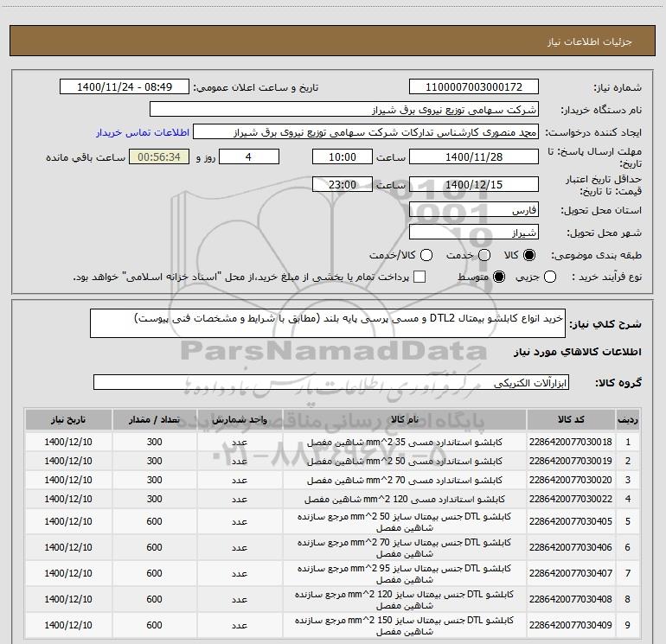666x644 pixels.
Task: Click the deadline hour field 10:00
Action: (x=343, y=156)
